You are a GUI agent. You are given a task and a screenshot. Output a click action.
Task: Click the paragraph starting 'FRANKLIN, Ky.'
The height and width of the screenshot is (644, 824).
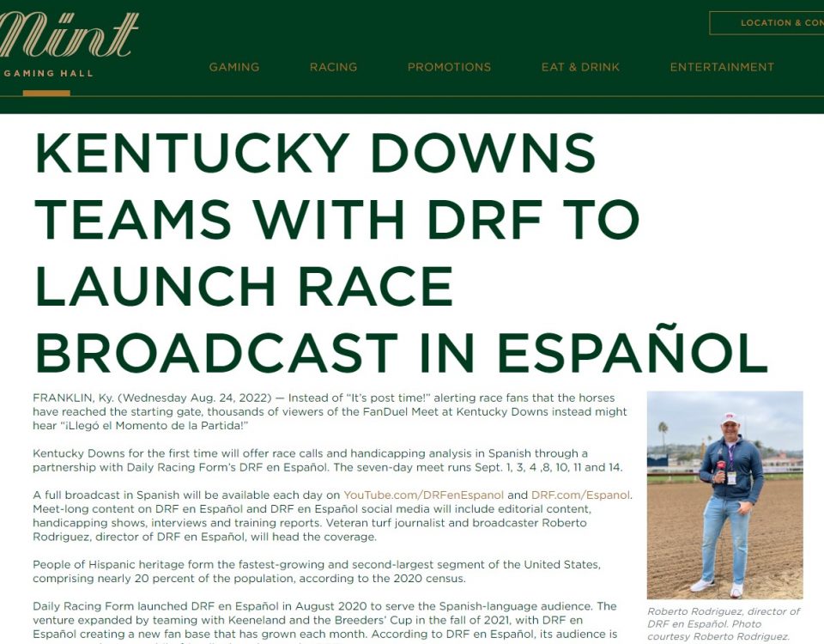tap(330, 411)
